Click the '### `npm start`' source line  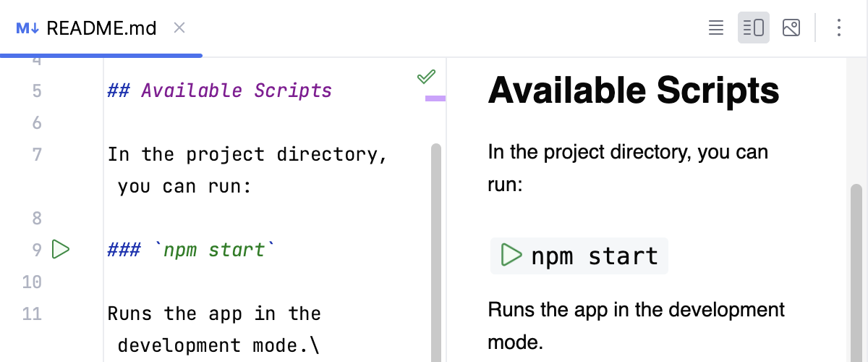point(191,251)
